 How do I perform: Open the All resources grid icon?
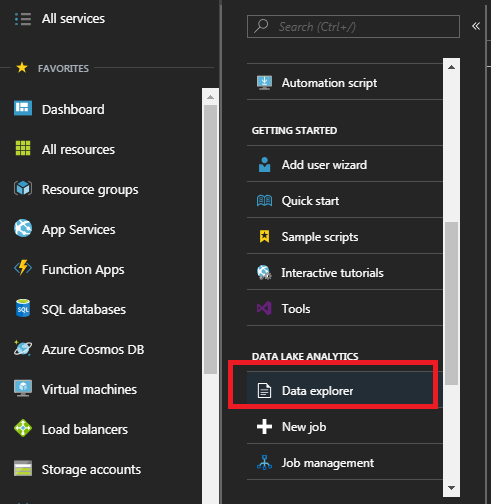pyautogui.click(x=23, y=148)
